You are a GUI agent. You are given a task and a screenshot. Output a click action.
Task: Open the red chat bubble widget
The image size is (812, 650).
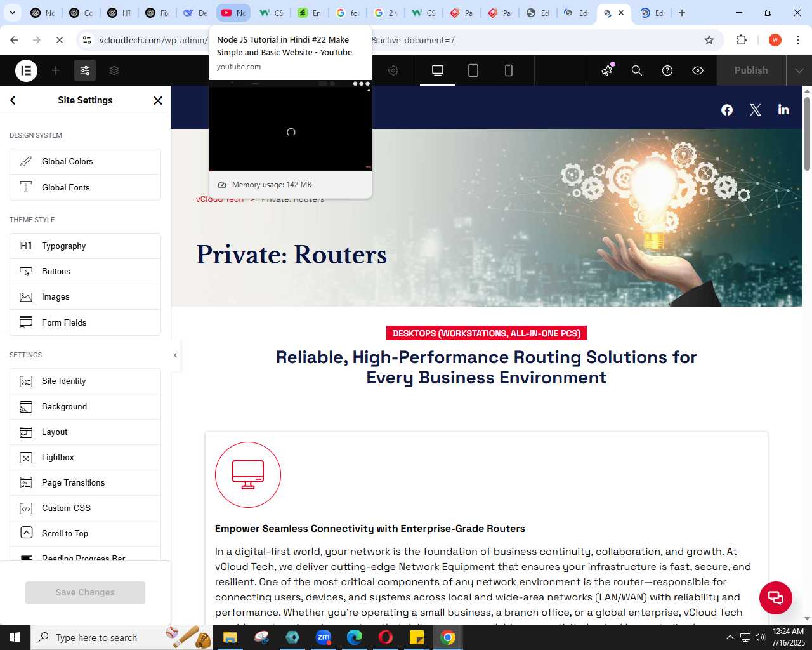tap(776, 598)
